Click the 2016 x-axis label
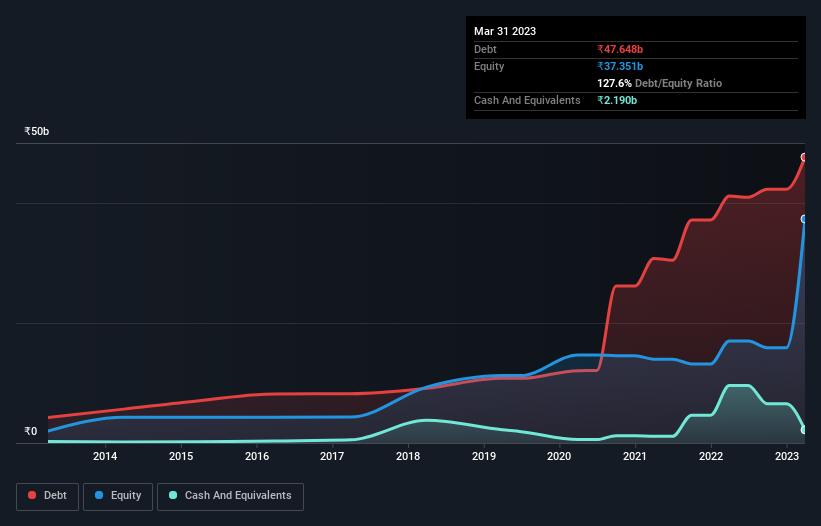Screen dimensions: 821x526 click(x=257, y=456)
